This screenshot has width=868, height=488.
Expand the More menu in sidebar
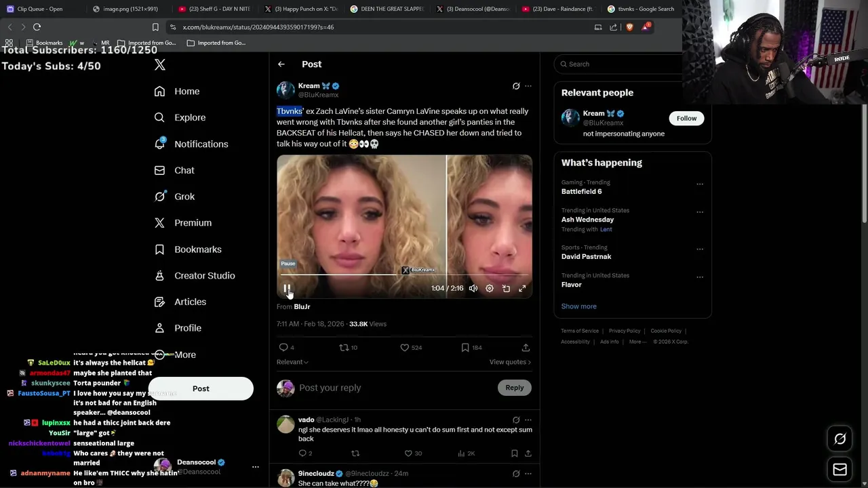pyautogui.click(x=175, y=354)
